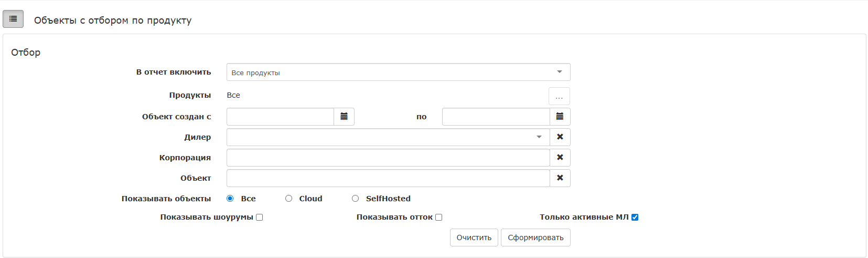Open calendar for 'Объект создан с' date
Screen dimensions: 868x258
(x=344, y=117)
